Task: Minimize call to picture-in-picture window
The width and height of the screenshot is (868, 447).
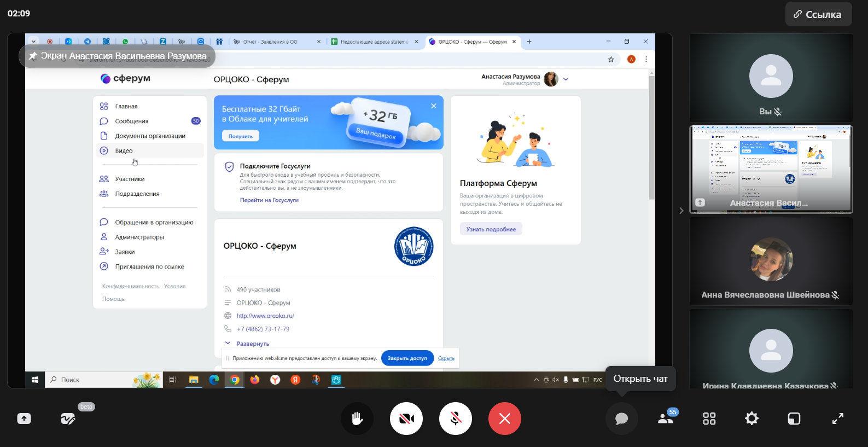Action: click(x=794, y=419)
